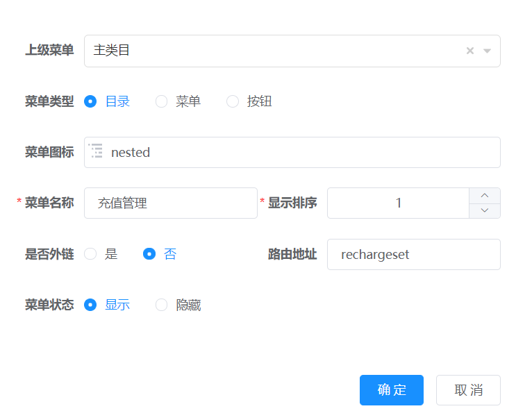The image size is (516, 420).
Task: Focus the 显示排序 number field
Action: (x=398, y=203)
